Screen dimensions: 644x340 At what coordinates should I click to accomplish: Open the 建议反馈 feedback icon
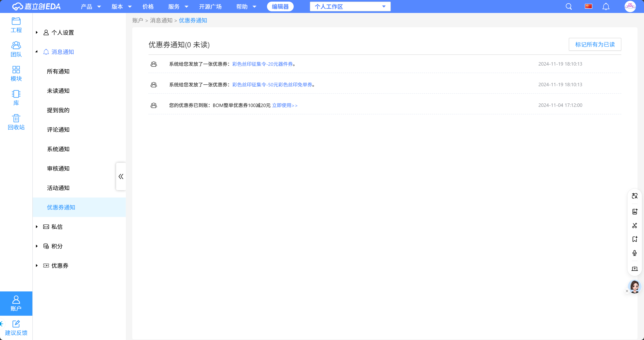[16, 328]
